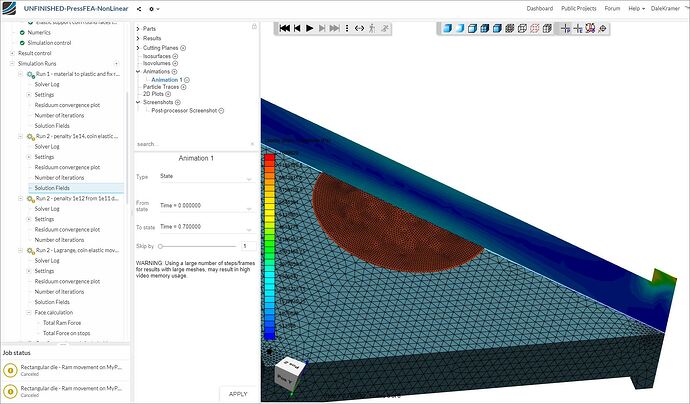The width and height of the screenshot is (690, 404).
Task: Collapse the Screenshots section
Action: (138, 102)
